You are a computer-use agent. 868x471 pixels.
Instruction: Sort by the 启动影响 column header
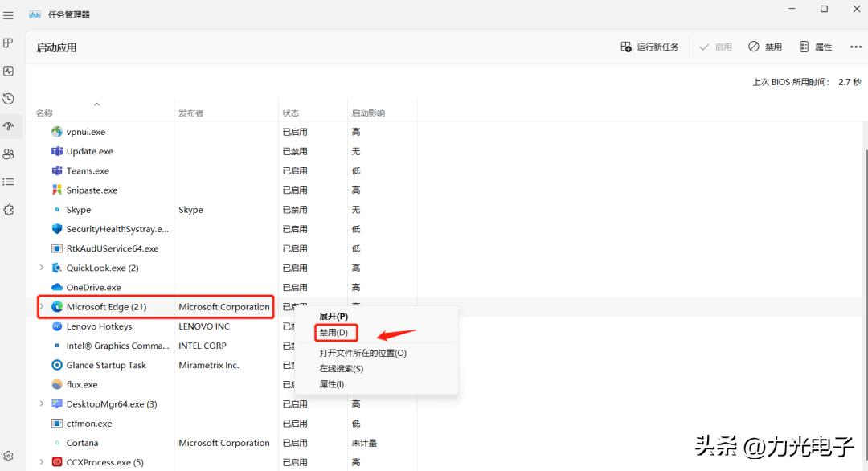click(x=368, y=113)
